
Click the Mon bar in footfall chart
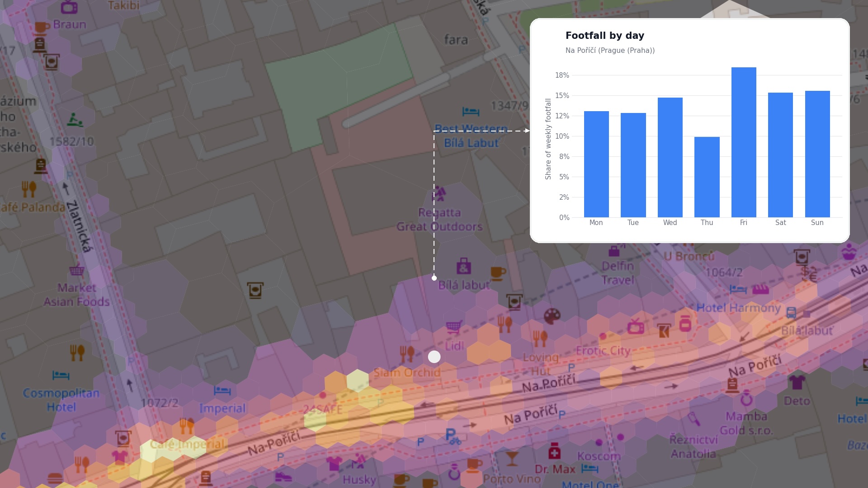596,164
